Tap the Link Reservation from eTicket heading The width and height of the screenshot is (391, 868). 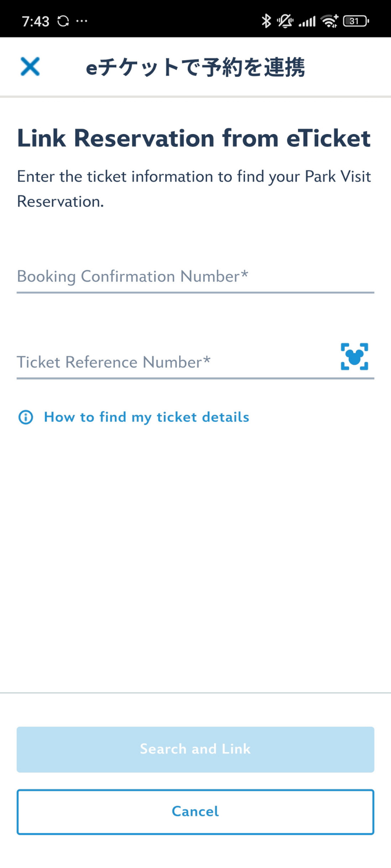pyautogui.click(x=194, y=138)
